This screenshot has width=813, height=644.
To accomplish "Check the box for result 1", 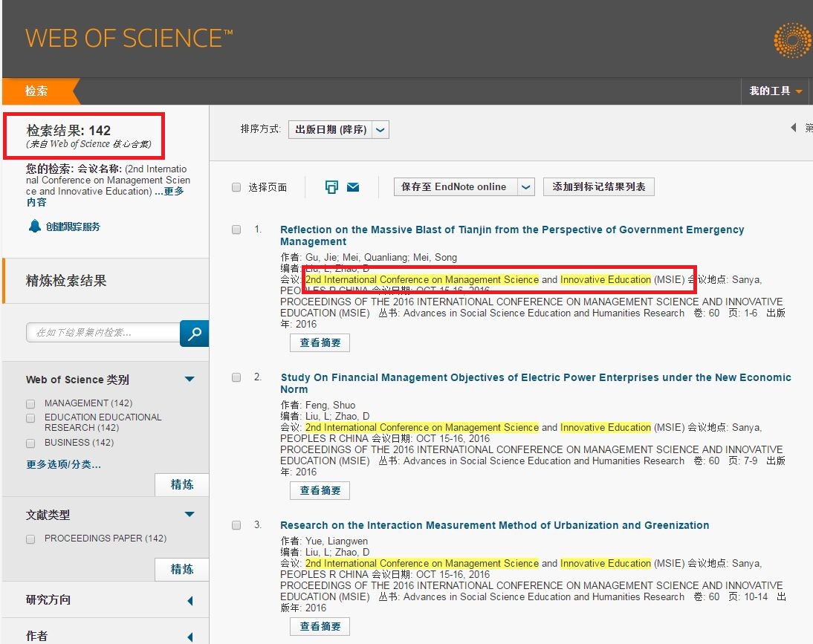I will [236, 230].
